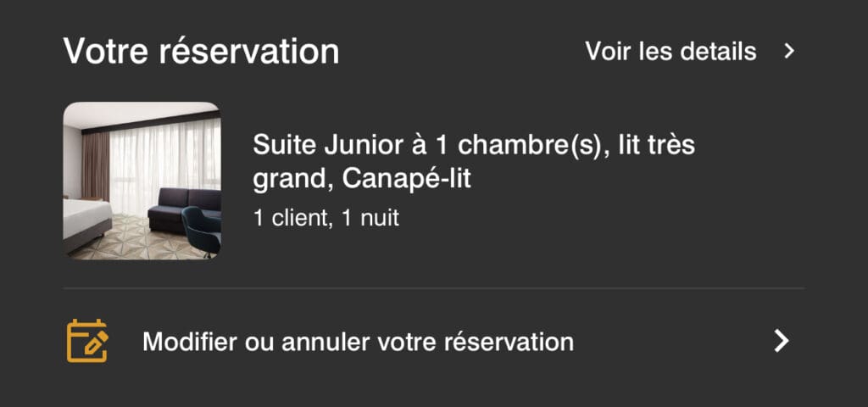Open the chevron on the Modifier ou annuler row
The image size is (868, 407).
click(x=781, y=341)
